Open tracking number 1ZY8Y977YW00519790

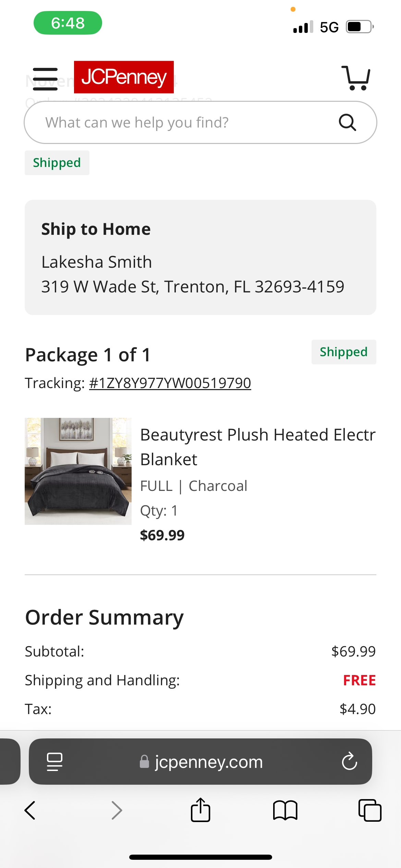click(x=170, y=383)
